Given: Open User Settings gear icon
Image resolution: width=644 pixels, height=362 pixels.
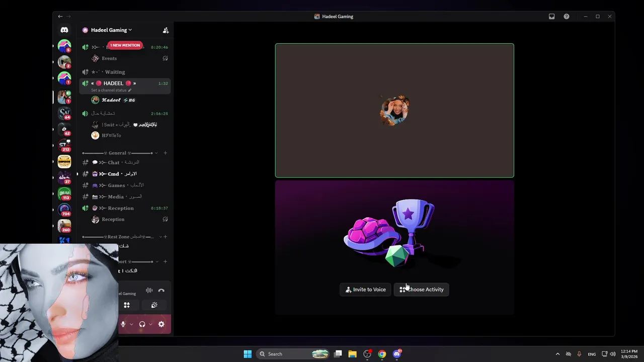Looking at the screenshot, I should click(x=161, y=324).
